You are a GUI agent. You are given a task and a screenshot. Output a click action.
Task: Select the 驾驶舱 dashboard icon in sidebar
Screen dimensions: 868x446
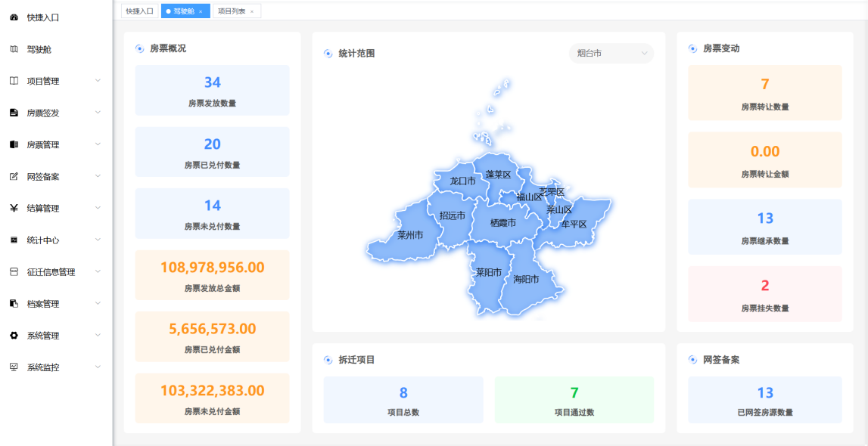15,49
